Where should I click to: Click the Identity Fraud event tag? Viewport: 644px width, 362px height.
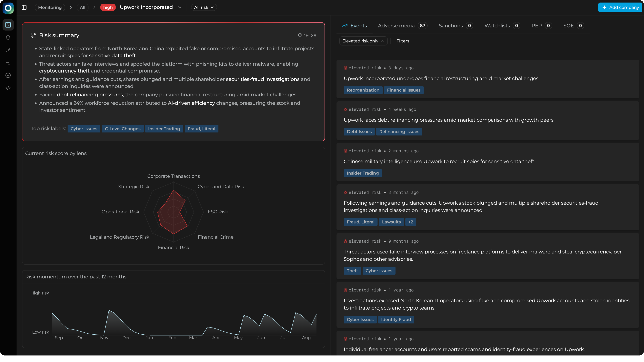click(x=396, y=320)
